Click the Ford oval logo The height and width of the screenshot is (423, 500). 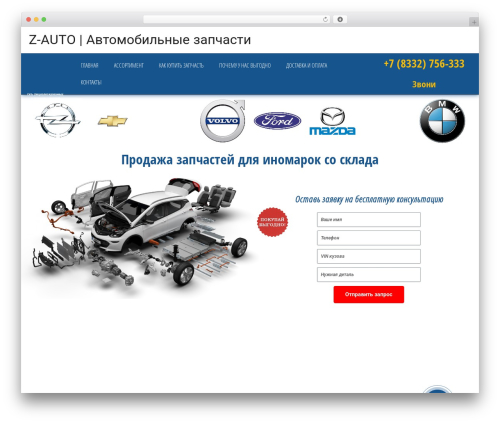[x=277, y=121]
